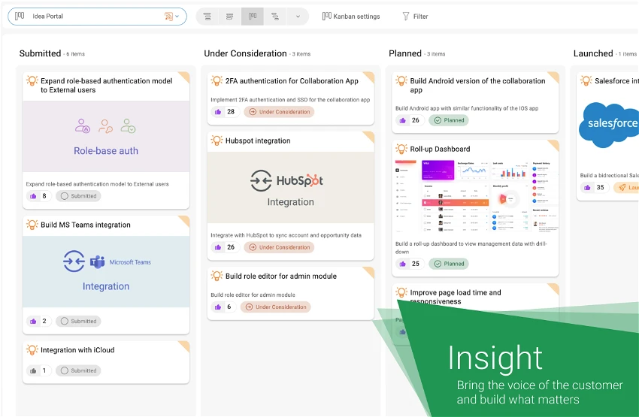
Task: Switch to the second compact list view icon
Action: coord(230,16)
